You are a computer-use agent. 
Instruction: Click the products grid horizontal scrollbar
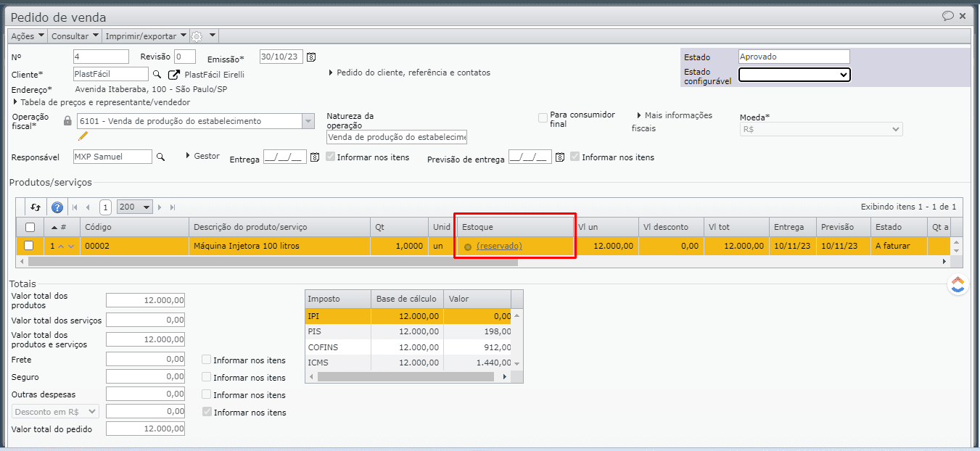tap(290, 262)
